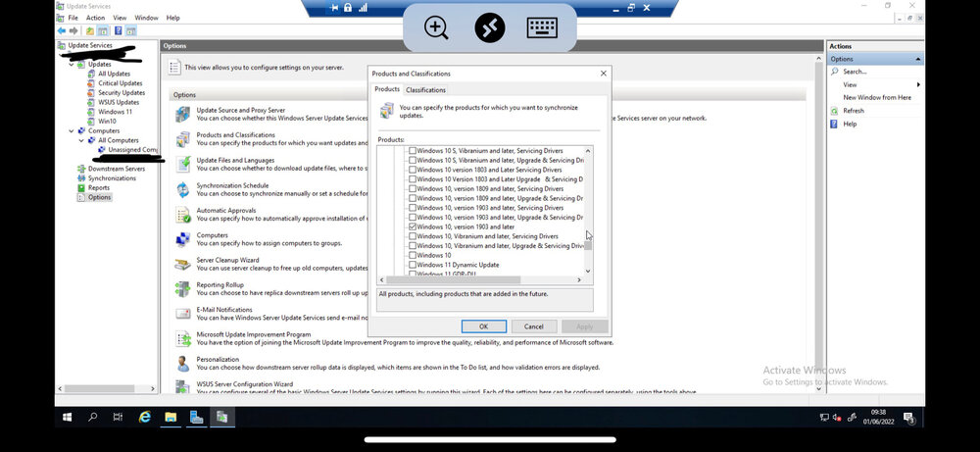Image resolution: width=980 pixels, height=452 pixels.
Task: Open the Update Source and Proxy Server icon
Action: 182,114
